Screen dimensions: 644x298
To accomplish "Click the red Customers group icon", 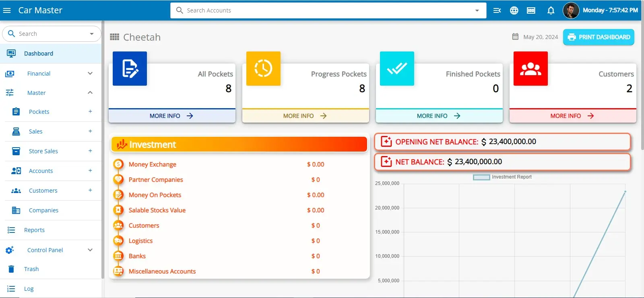I will point(530,68).
